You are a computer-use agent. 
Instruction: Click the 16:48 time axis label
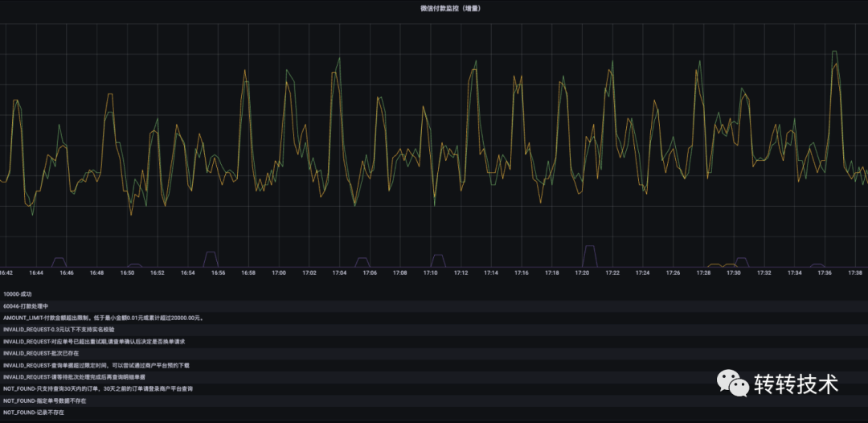click(97, 273)
